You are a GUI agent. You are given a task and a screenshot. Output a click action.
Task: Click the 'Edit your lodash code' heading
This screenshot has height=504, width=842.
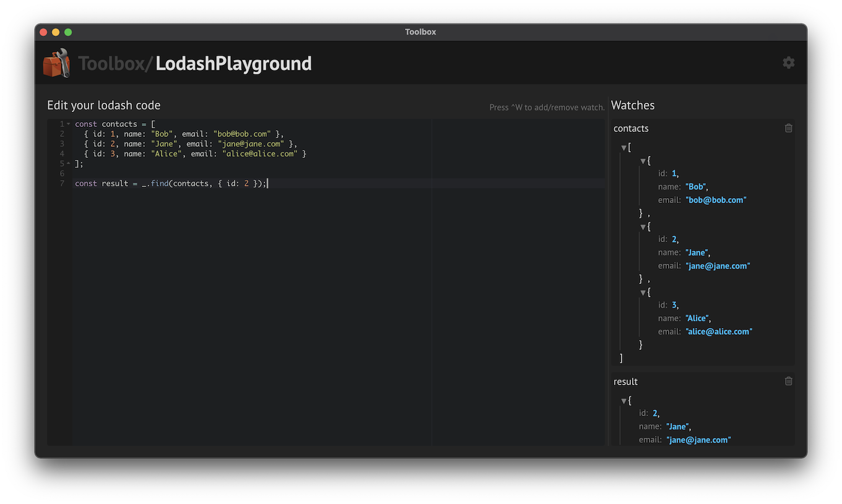(x=104, y=105)
